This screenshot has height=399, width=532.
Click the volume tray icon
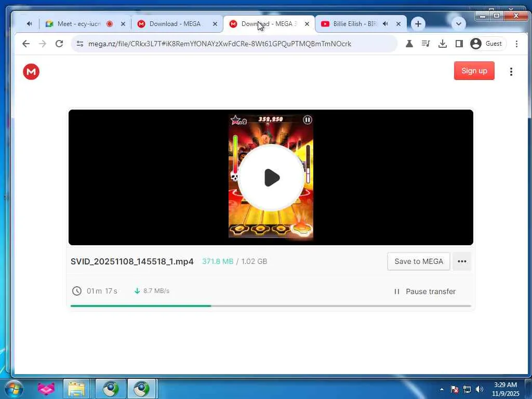[x=480, y=389]
